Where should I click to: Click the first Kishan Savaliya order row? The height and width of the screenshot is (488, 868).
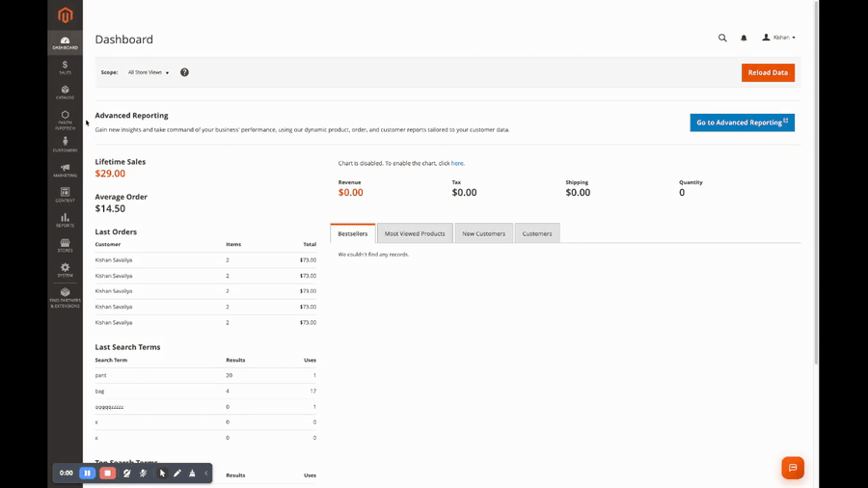click(x=205, y=260)
